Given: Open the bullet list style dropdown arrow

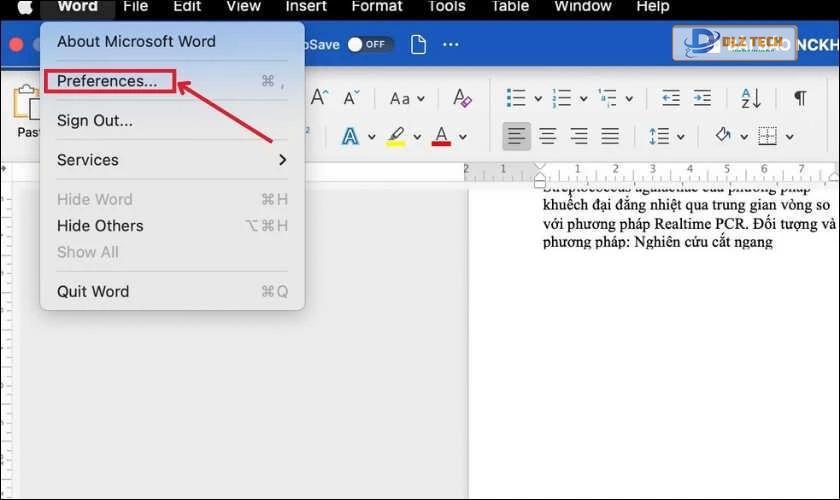Looking at the screenshot, I should [538, 99].
